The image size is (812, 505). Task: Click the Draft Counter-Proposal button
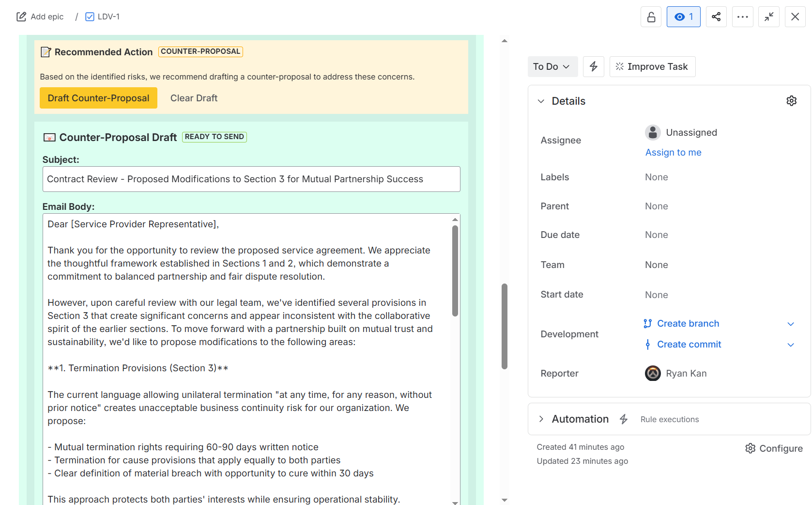point(98,98)
